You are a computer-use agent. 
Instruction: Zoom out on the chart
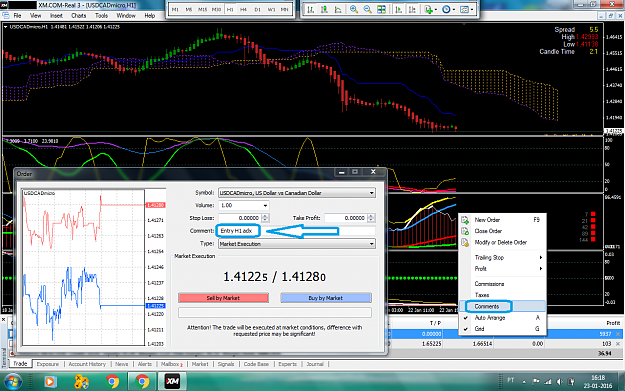[368, 10]
